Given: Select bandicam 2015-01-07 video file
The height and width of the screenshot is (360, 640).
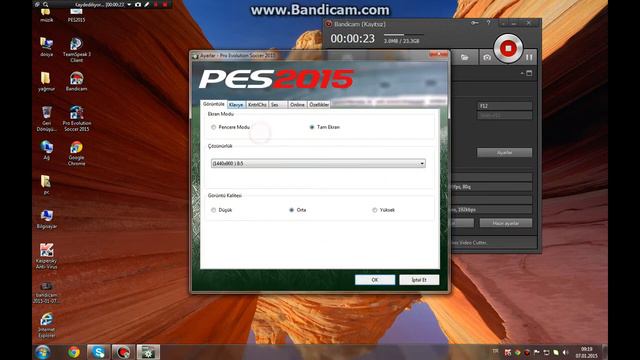Looking at the screenshot, I should [x=46, y=291].
